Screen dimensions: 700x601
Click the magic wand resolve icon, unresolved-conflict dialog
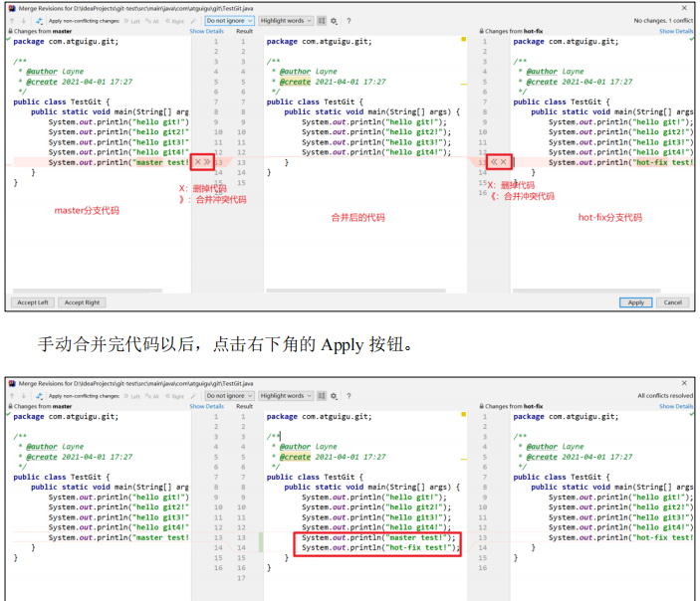coord(193,21)
